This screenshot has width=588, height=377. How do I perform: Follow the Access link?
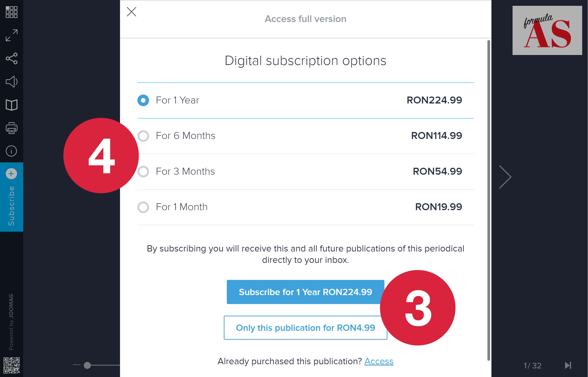379,361
